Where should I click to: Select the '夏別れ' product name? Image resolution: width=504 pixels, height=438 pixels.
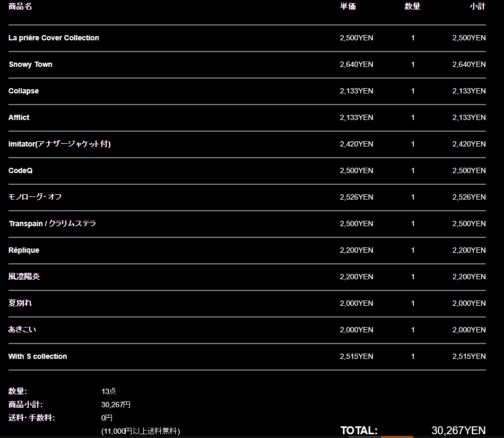20,303
